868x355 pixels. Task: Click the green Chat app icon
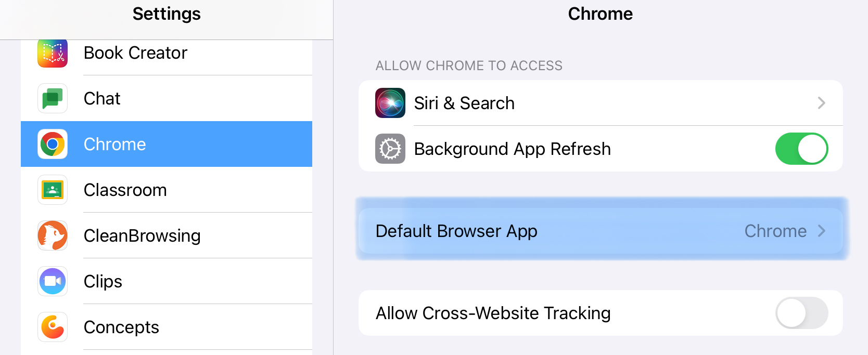point(53,98)
